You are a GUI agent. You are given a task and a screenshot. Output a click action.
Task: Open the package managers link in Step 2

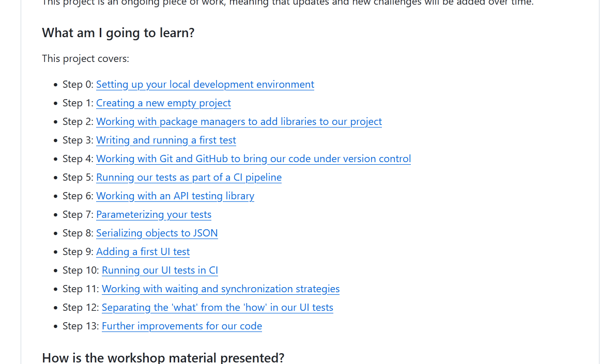pyautogui.click(x=239, y=121)
